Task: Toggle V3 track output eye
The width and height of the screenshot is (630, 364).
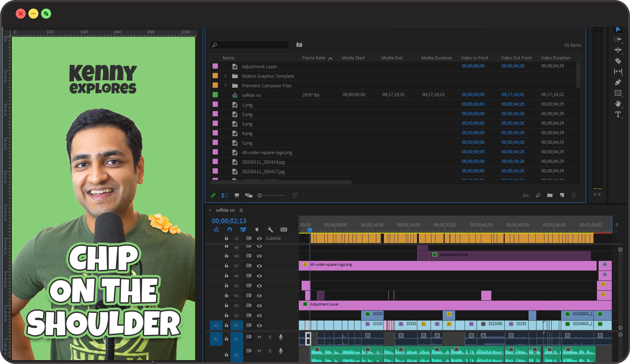Action: [x=259, y=306]
